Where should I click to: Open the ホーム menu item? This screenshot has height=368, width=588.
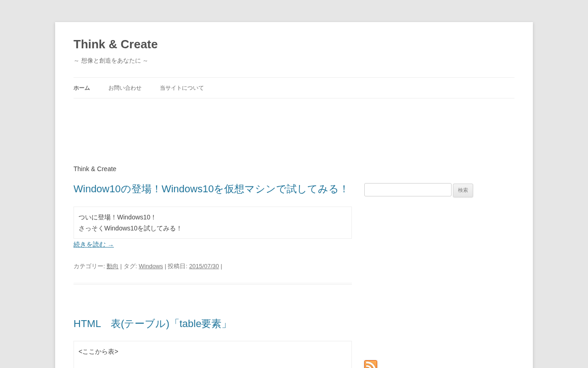pos(82,88)
